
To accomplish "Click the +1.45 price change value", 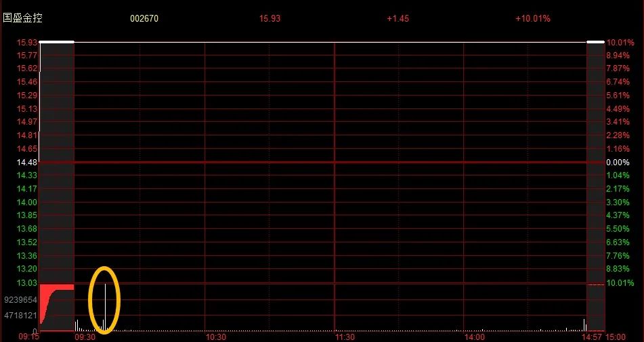I will 398,19.
